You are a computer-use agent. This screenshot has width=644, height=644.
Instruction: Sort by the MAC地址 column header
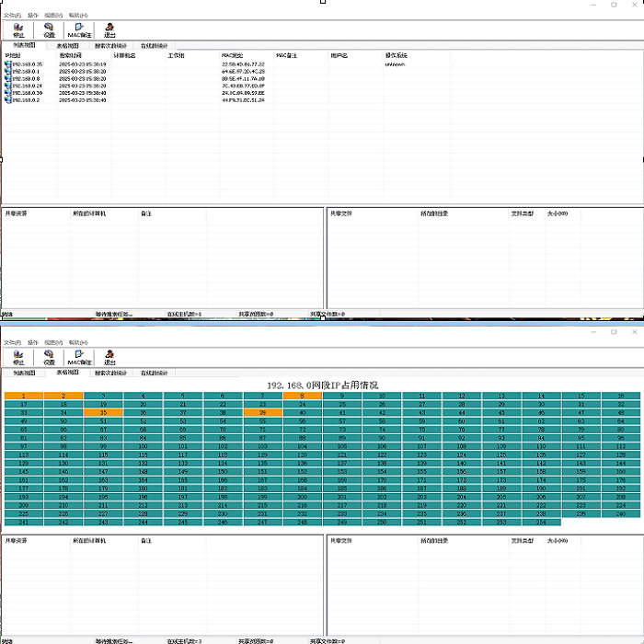247,55
